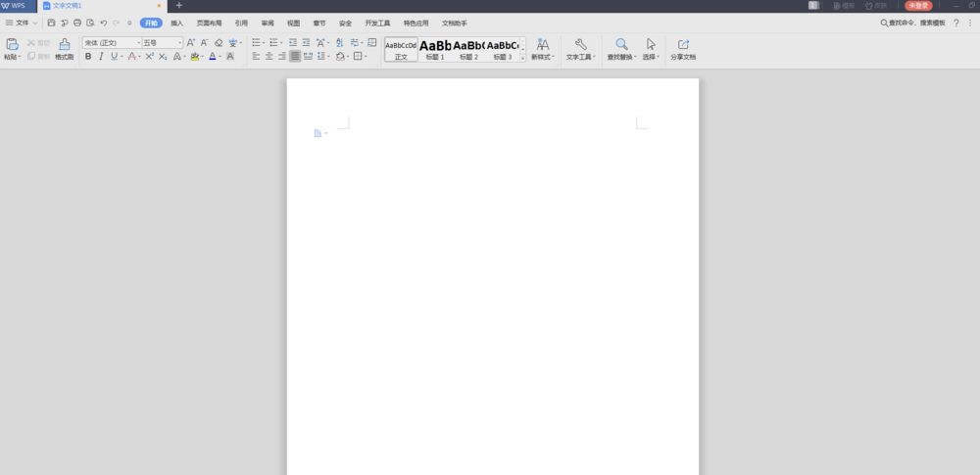
Task: Increase font size with the A+ icon
Action: 191,42
